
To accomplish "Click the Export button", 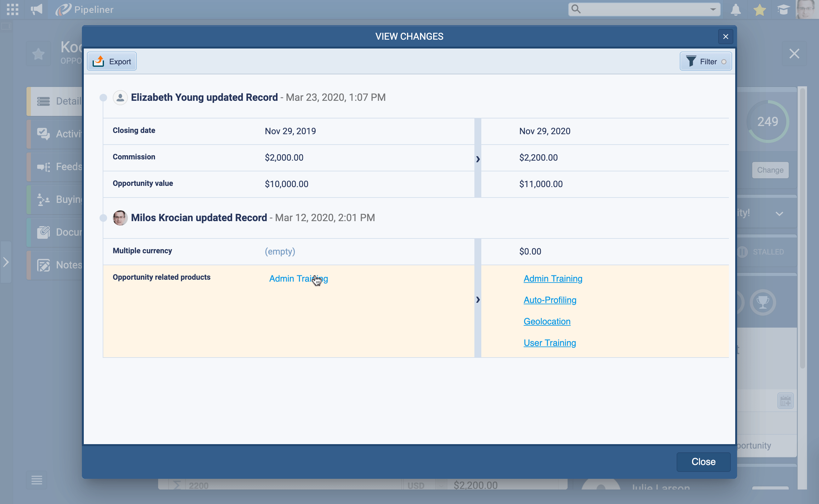I will (x=112, y=62).
